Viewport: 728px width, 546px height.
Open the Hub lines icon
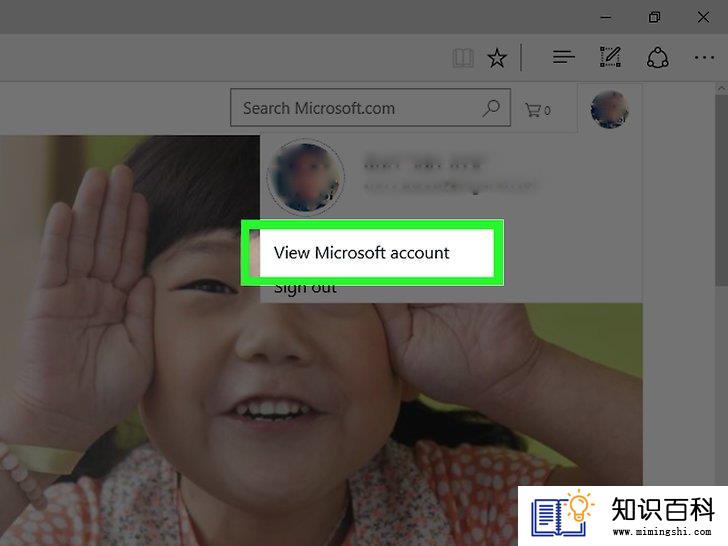(564, 58)
